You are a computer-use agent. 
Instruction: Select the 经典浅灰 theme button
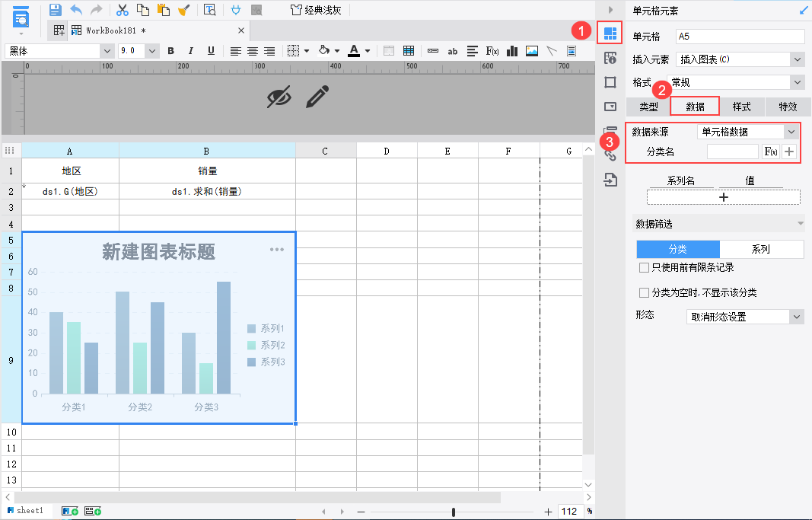(x=317, y=10)
